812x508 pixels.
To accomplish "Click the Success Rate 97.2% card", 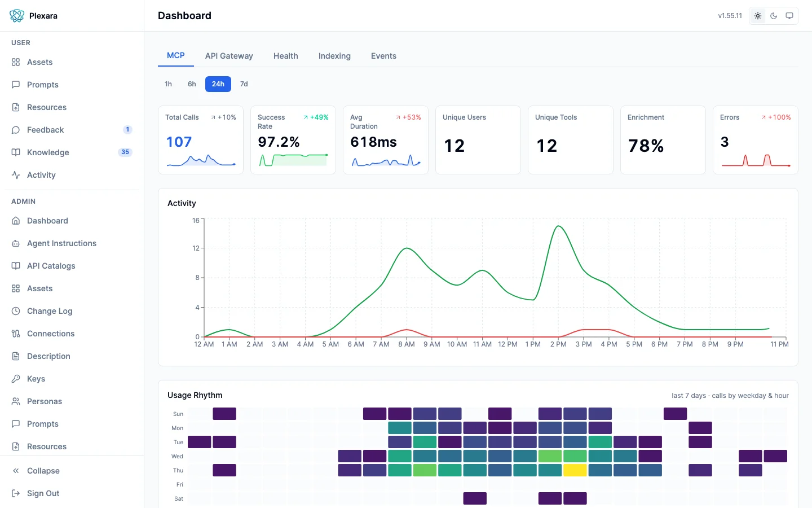I will click(293, 140).
